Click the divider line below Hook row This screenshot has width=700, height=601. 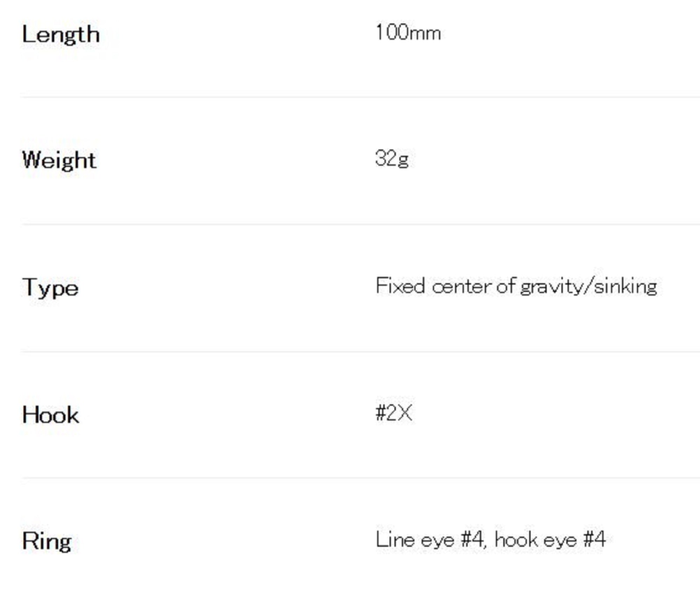[360, 477]
